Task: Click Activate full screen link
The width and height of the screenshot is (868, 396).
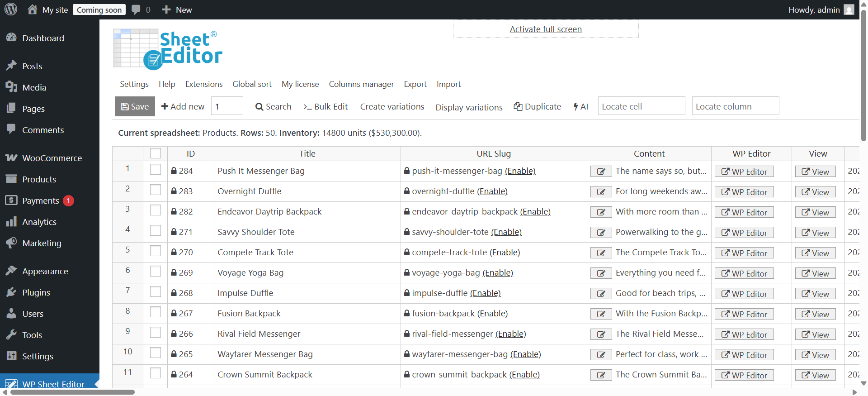Action: pos(546,29)
